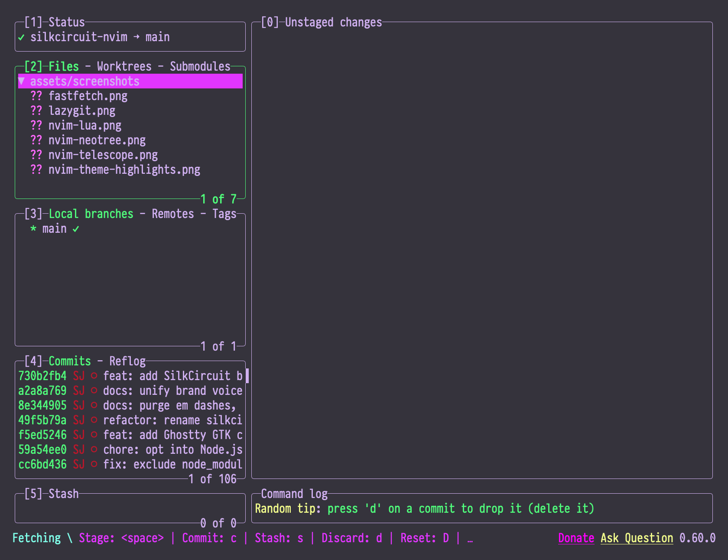Click the Discard: d keybinding hint
This screenshot has width=728, height=560.
pos(352,538)
